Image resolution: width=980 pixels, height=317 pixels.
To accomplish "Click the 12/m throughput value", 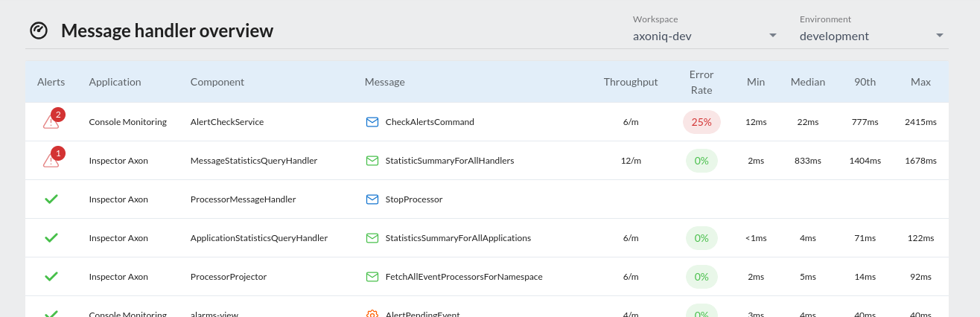I will (x=631, y=161).
